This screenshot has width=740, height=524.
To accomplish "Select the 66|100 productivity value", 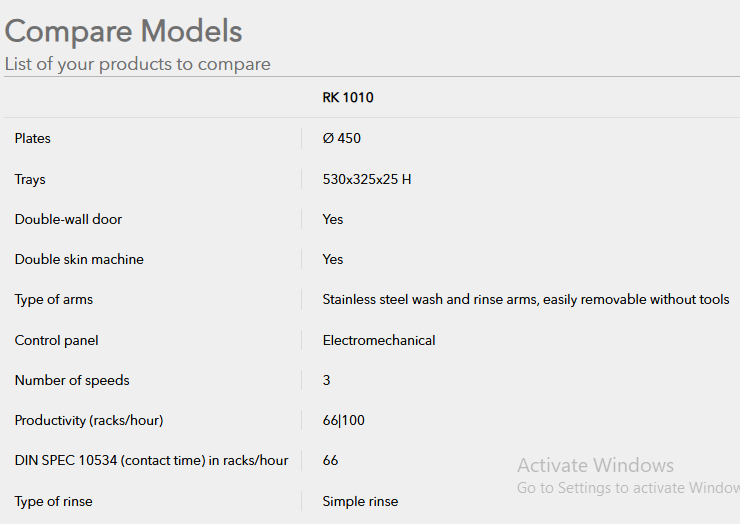I will [x=344, y=421].
